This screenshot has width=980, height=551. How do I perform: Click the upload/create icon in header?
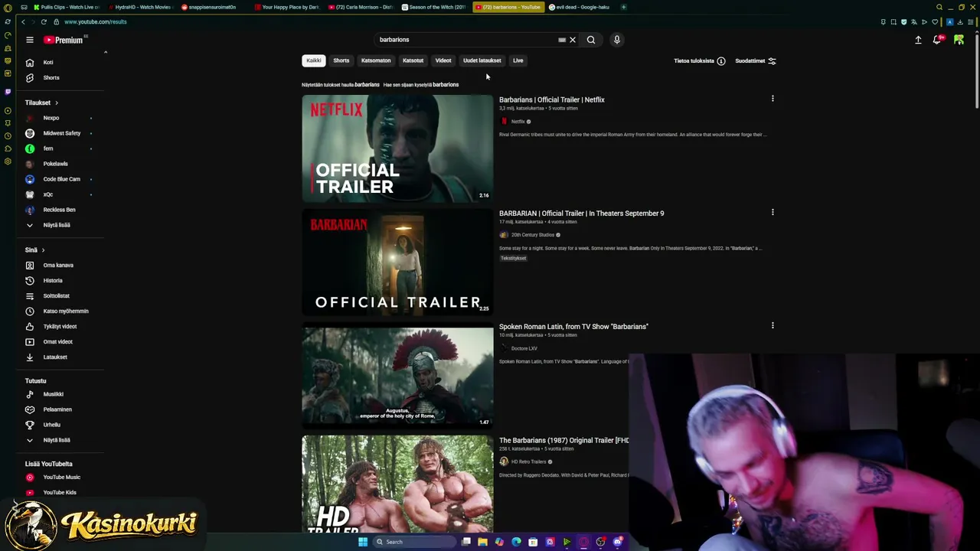point(918,40)
